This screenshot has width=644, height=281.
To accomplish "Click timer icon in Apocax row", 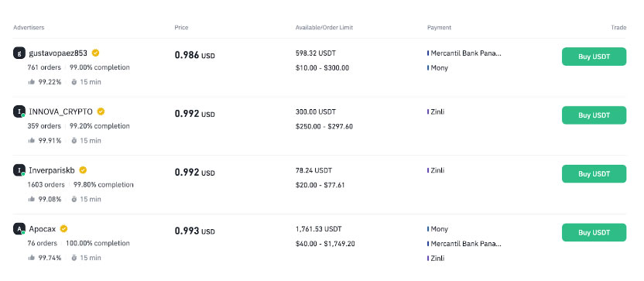I will [74, 258].
